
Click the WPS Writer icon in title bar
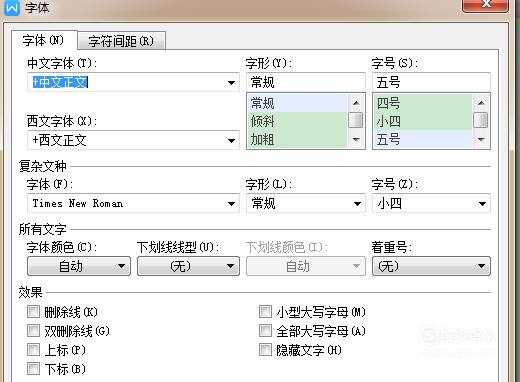pyautogui.click(x=12, y=7)
